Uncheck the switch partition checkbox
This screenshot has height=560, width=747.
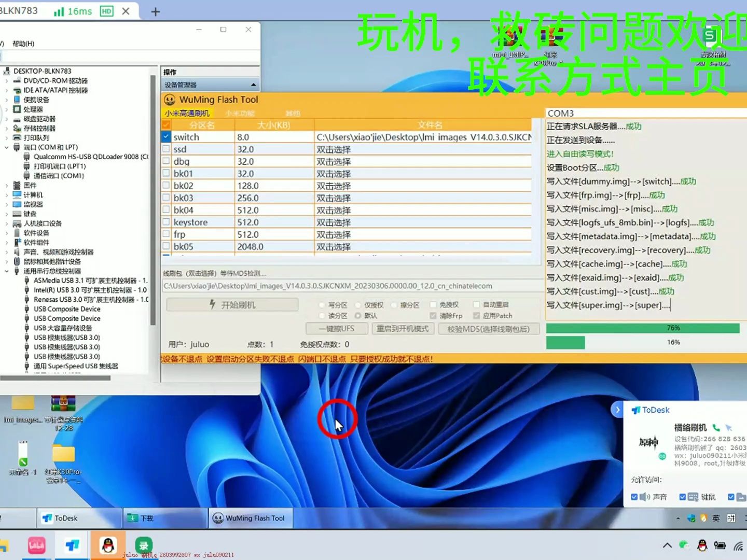click(x=166, y=137)
